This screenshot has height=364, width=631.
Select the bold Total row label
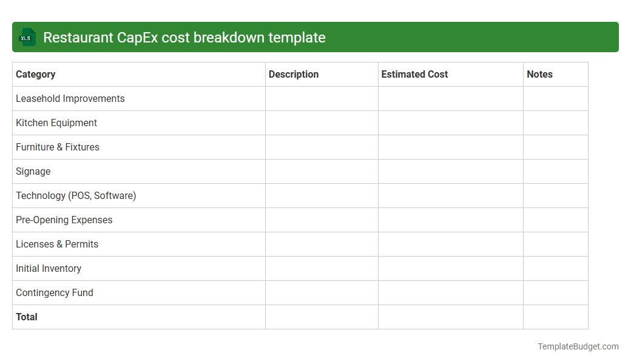pos(26,317)
